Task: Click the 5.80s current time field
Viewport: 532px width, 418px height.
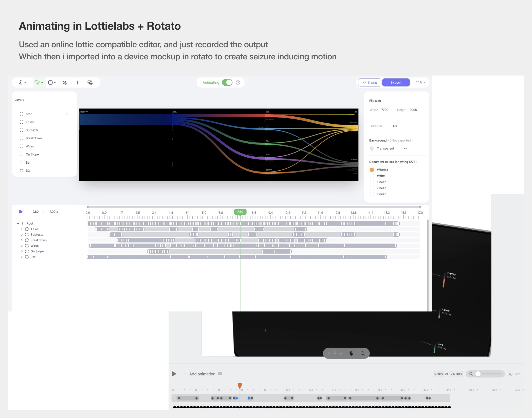Action: point(438,374)
